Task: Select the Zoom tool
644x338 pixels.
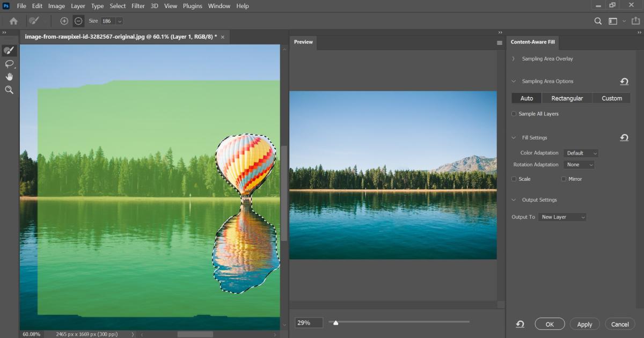Action: coord(9,90)
